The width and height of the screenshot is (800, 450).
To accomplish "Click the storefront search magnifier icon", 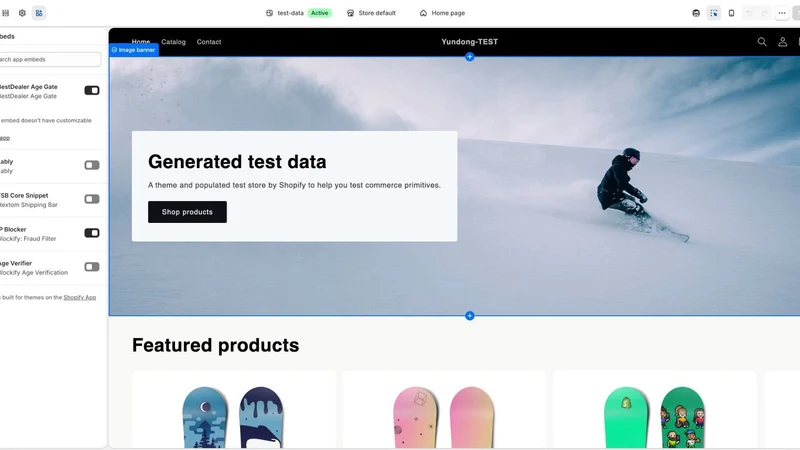I will (x=762, y=42).
